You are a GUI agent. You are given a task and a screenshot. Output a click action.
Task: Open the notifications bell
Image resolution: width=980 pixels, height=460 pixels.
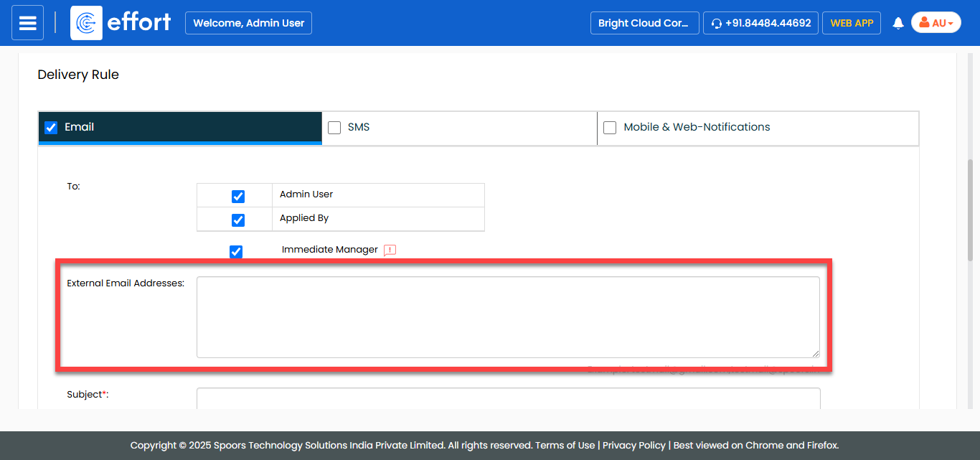pos(897,24)
